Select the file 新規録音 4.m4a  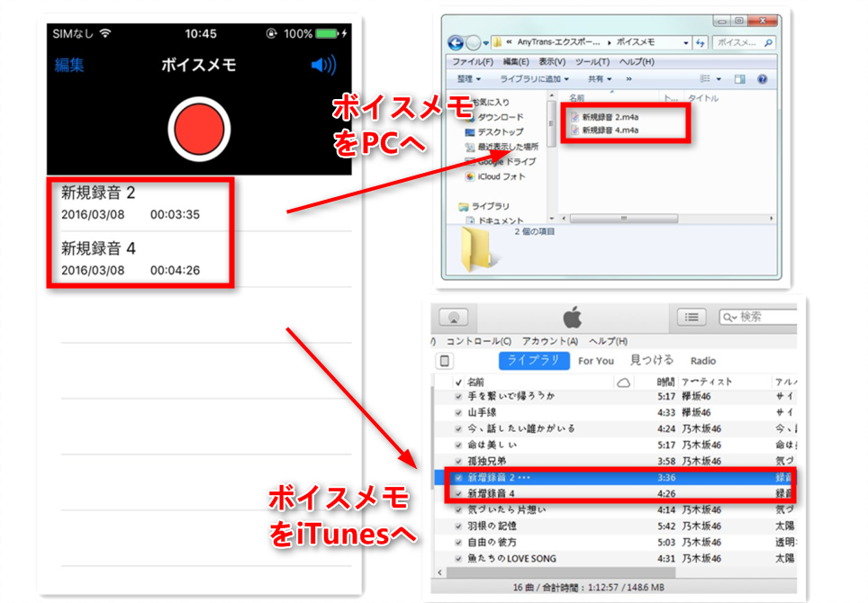point(604,130)
